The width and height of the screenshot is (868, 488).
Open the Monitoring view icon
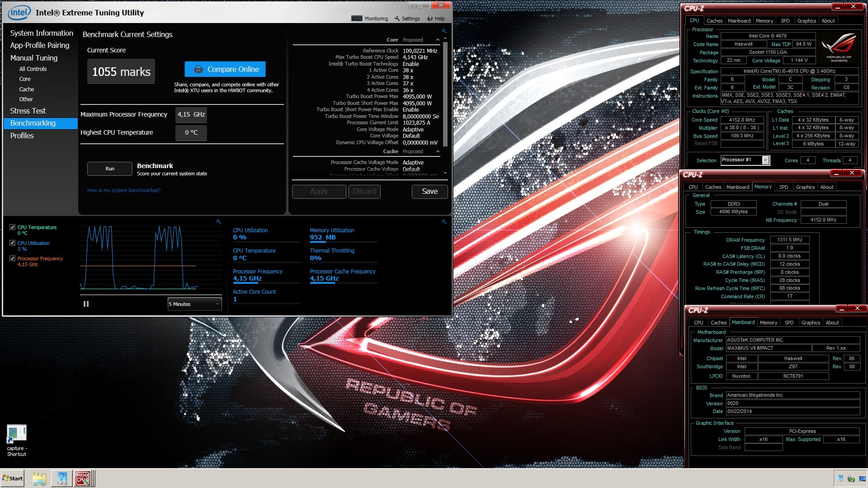[x=357, y=19]
